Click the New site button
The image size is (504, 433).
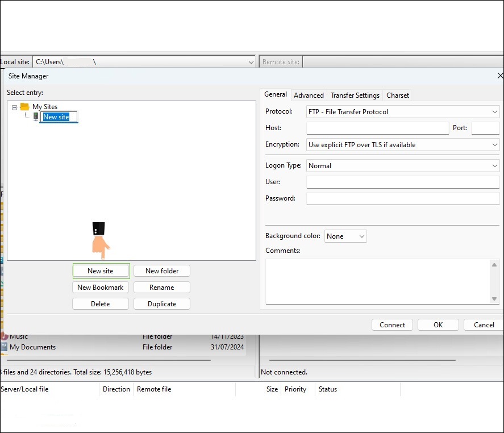101,271
